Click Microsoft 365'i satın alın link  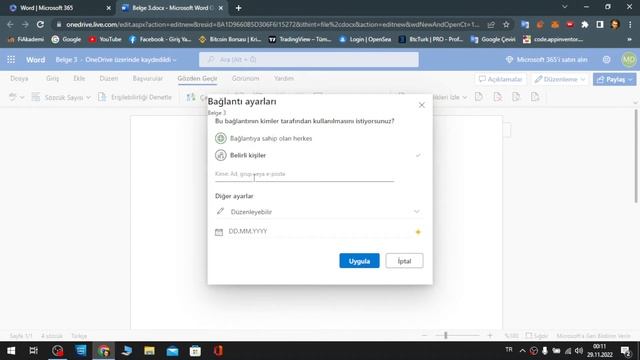pos(547,60)
